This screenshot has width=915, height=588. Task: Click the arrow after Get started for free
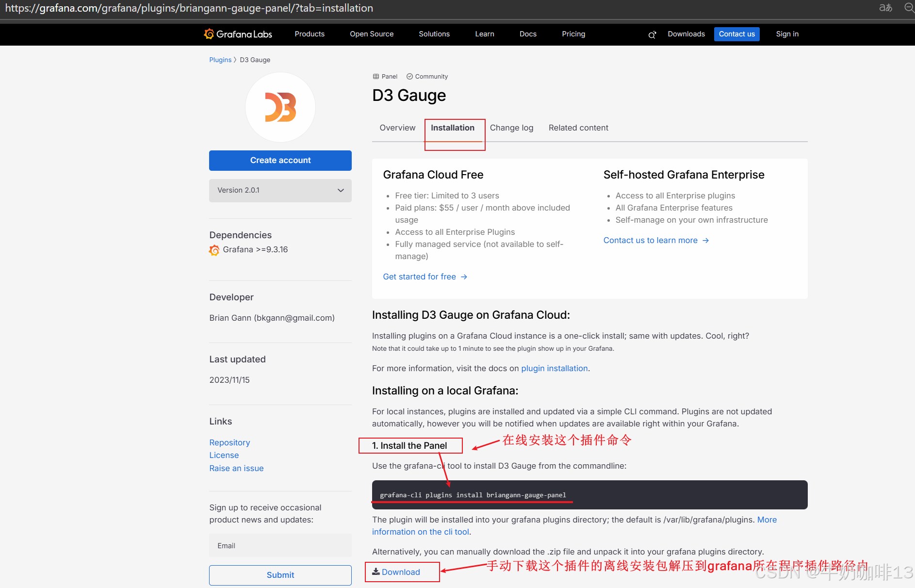464,277
